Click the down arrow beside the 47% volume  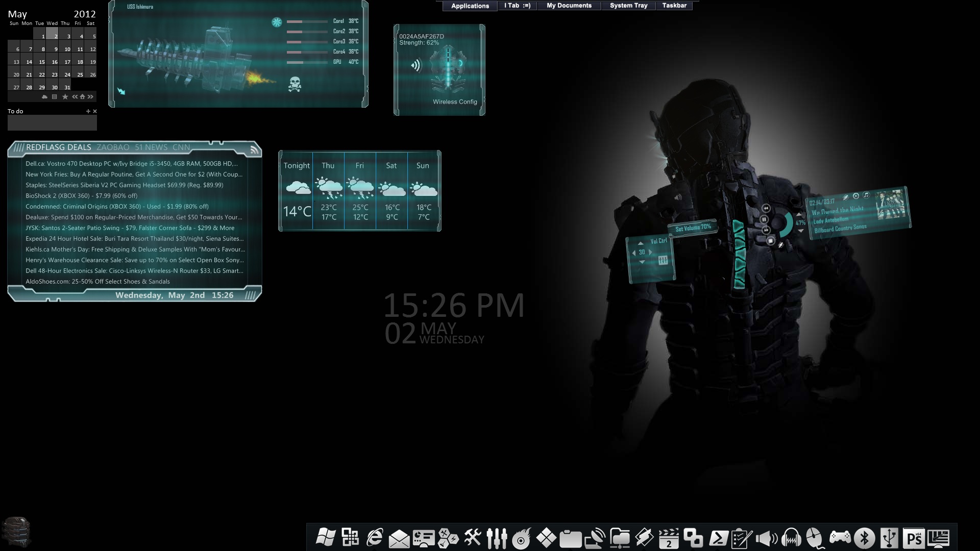pyautogui.click(x=800, y=231)
